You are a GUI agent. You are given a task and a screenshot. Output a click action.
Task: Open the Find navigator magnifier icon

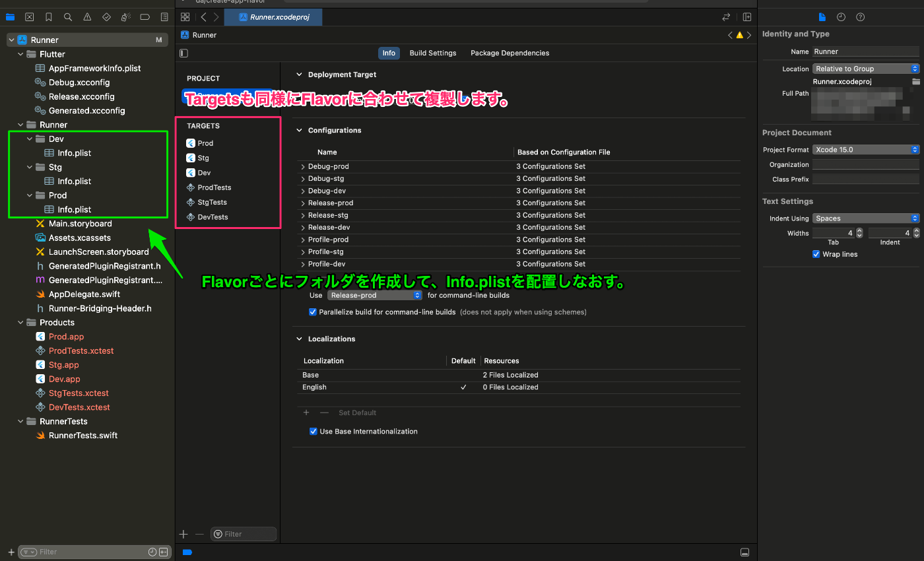(x=68, y=17)
